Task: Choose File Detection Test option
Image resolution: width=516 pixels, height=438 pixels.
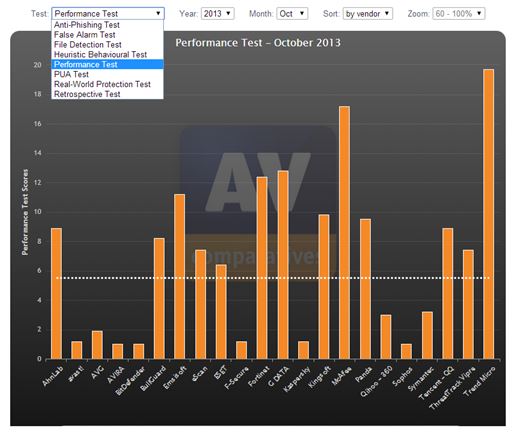Action: (x=107, y=45)
